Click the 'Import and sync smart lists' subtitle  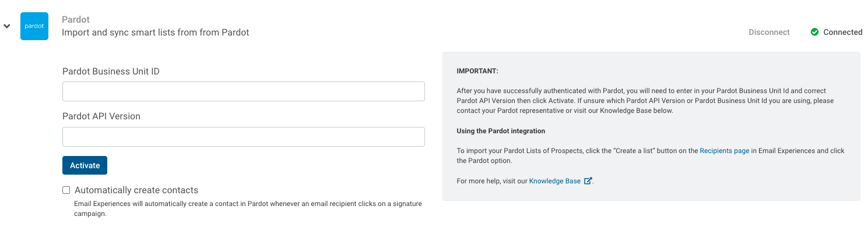coord(156,33)
